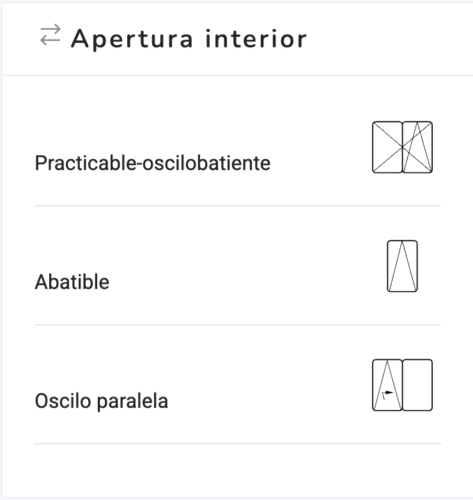
Task: Click the word interior in the header
Action: pos(256,39)
